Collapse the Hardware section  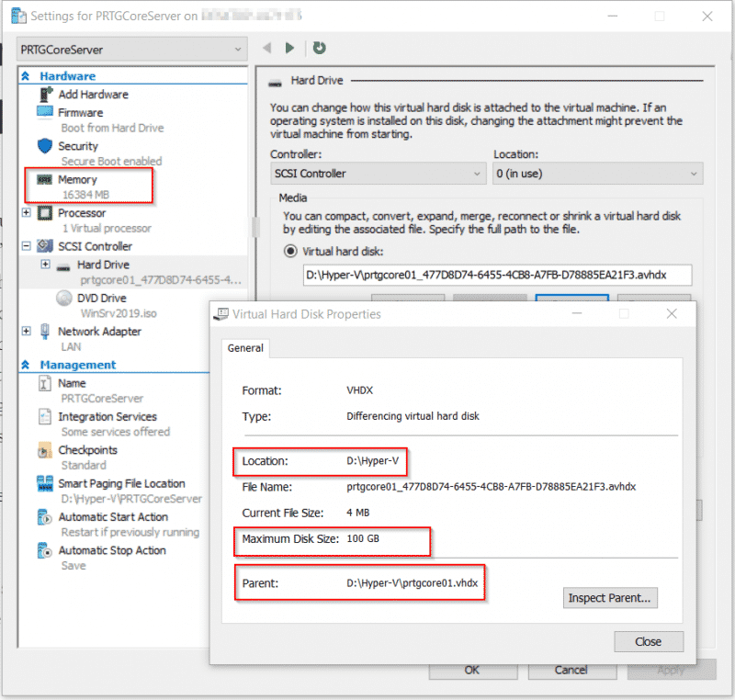coord(26,76)
